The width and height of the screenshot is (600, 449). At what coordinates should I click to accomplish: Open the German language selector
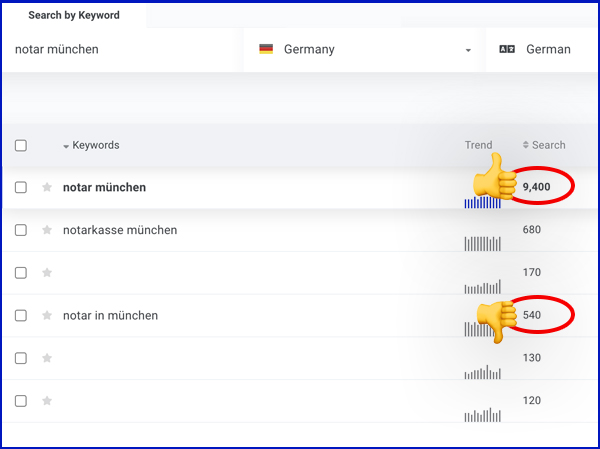[541, 49]
